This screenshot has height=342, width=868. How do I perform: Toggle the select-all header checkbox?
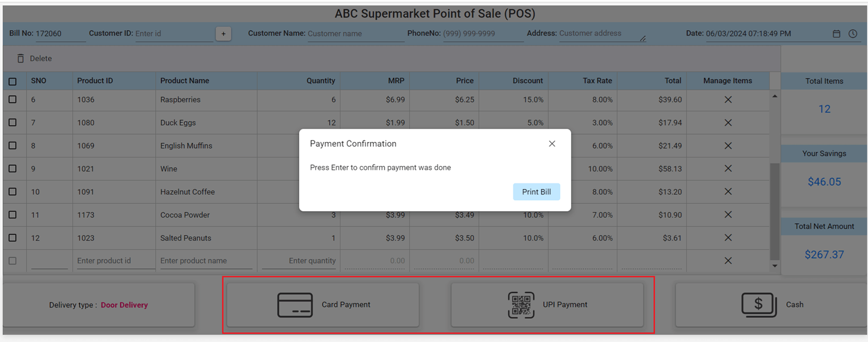12,82
